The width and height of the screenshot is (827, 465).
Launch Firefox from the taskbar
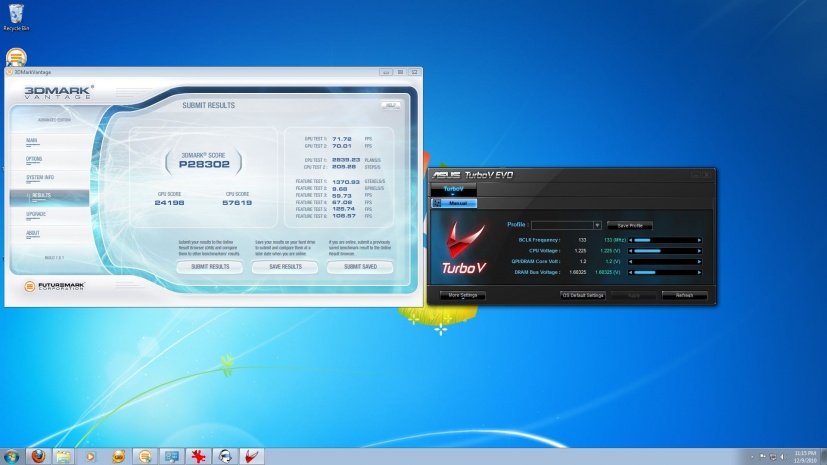point(38,456)
